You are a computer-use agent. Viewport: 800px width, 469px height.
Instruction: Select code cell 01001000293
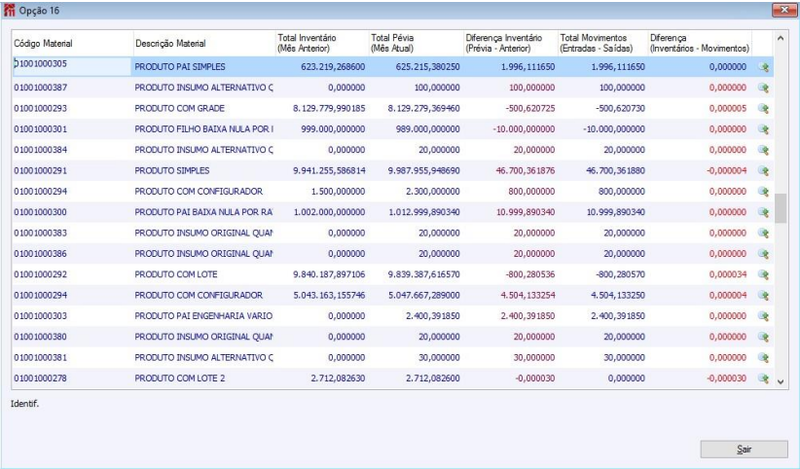pos(72,109)
